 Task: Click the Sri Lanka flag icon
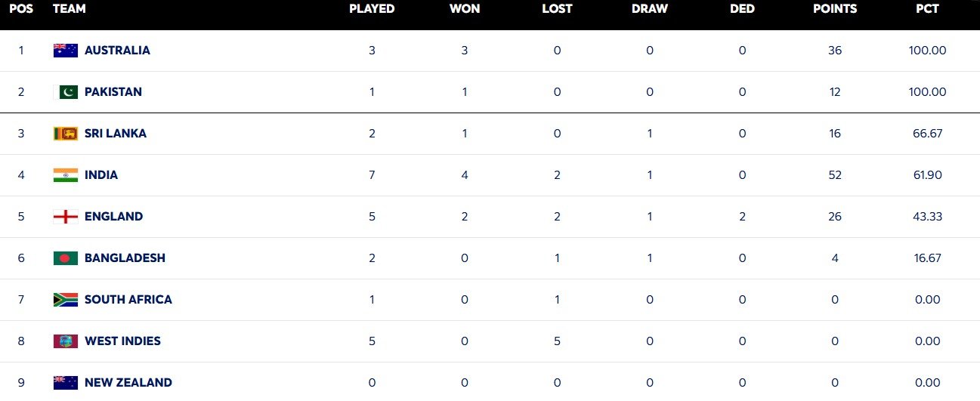(x=66, y=134)
